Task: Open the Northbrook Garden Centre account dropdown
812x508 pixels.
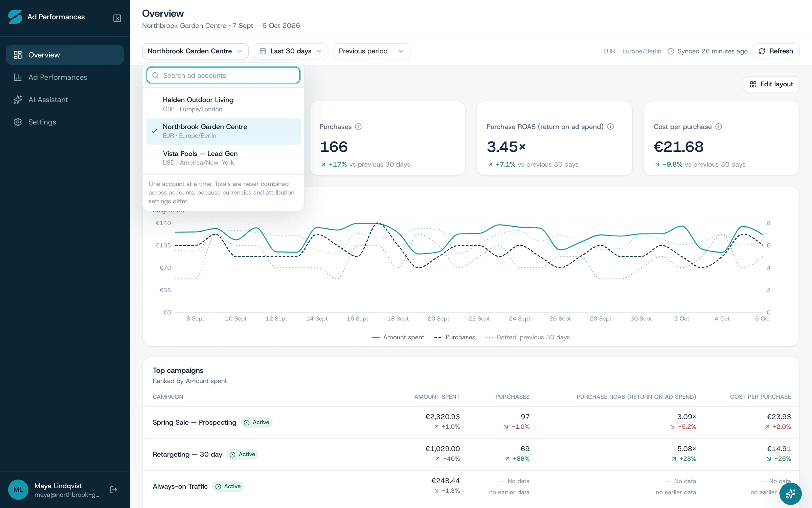Action: pos(195,51)
